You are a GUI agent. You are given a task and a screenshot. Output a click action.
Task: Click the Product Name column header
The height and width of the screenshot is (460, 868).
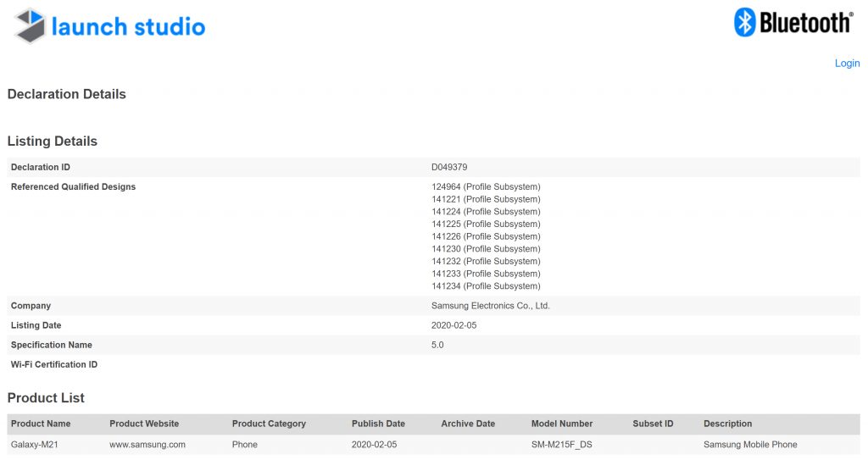(x=41, y=424)
